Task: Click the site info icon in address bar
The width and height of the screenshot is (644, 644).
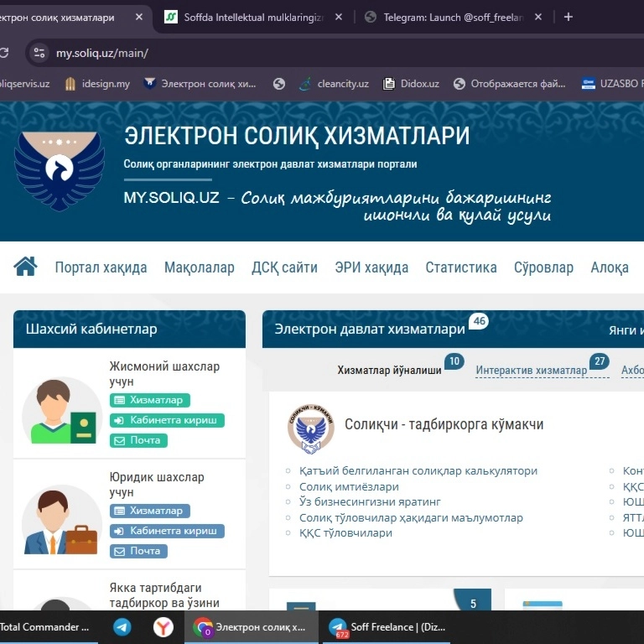Action: pyautogui.click(x=39, y=53)
